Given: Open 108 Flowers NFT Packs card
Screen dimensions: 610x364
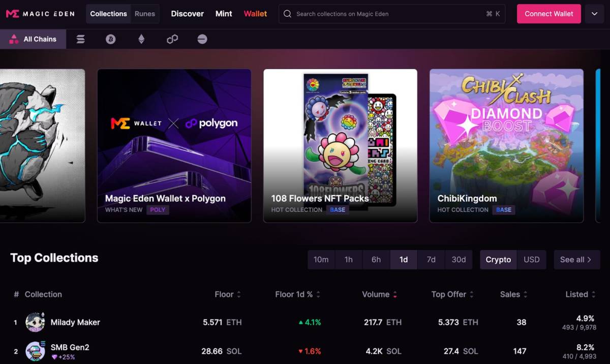Looking at the screenshot, I should [340, 146].
